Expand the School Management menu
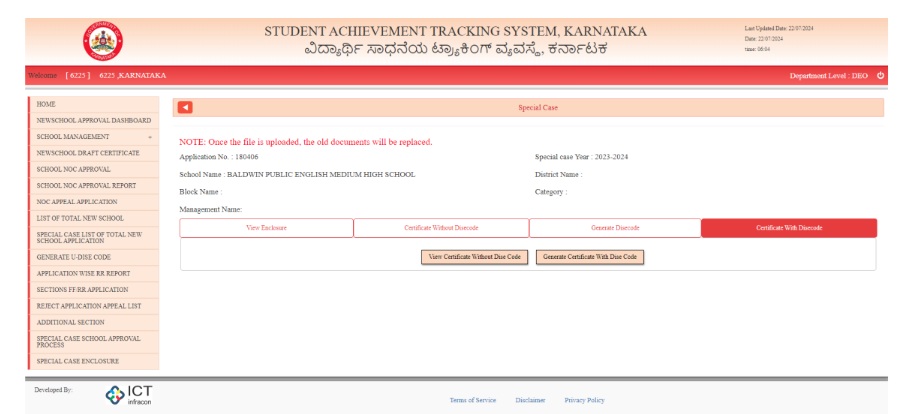Image resolution: width=905 pixels, height=414 pixels. pyautogui.click(x=94, y=137)
